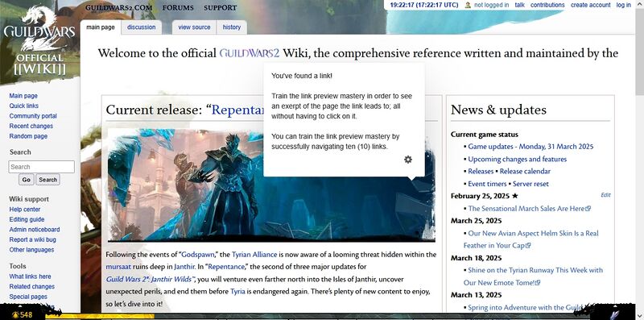The width and height of the screenshot is (644, 320).
Task: Click create account
Action: pos(591,5)
